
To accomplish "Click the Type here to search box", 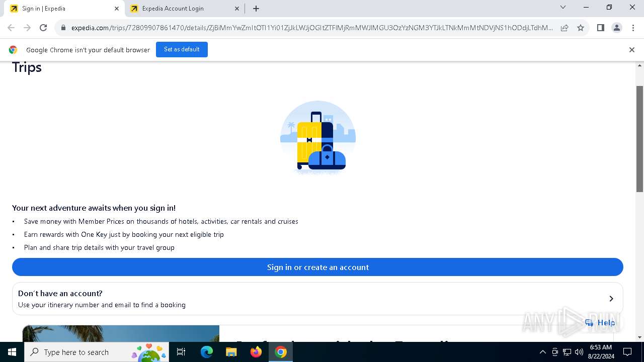I will [x=97, y=352].
